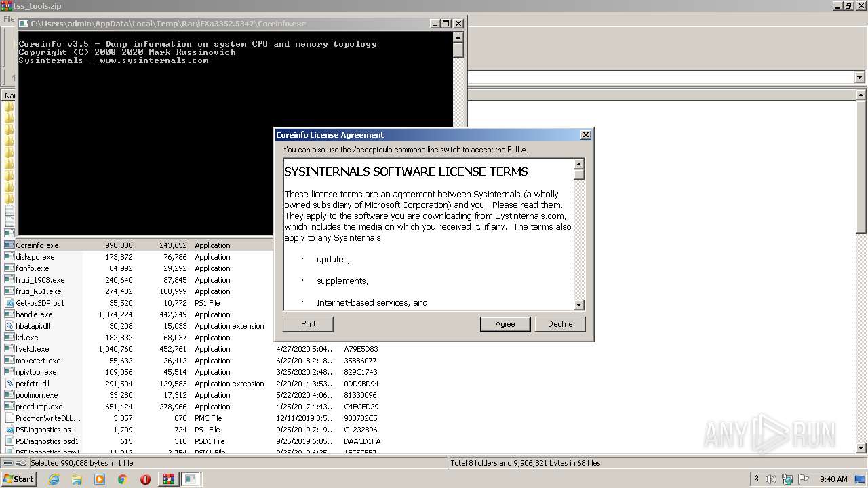Click the Action Center flag icon
Image resolution: width=868 pixels, height=488 pixels.
tap(804, 479)
